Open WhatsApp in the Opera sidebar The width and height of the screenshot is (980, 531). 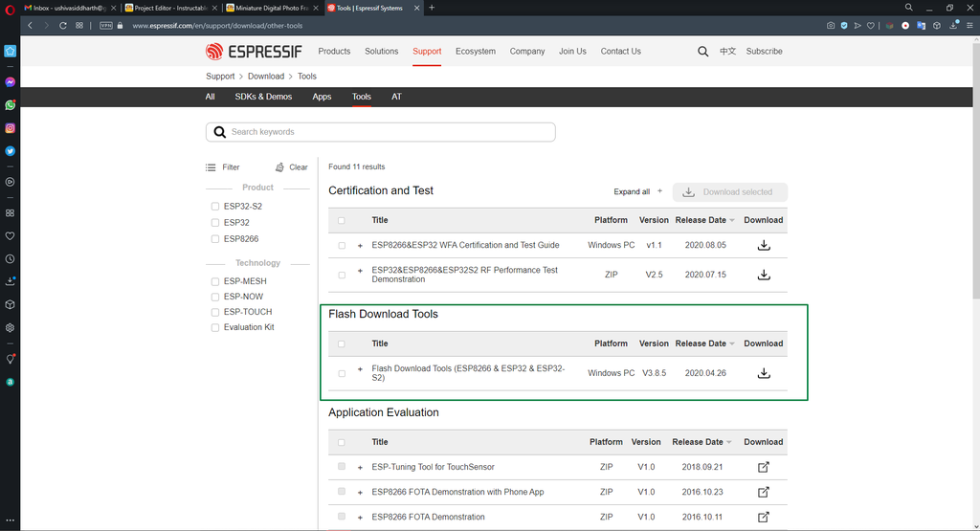tap(10, 105)
